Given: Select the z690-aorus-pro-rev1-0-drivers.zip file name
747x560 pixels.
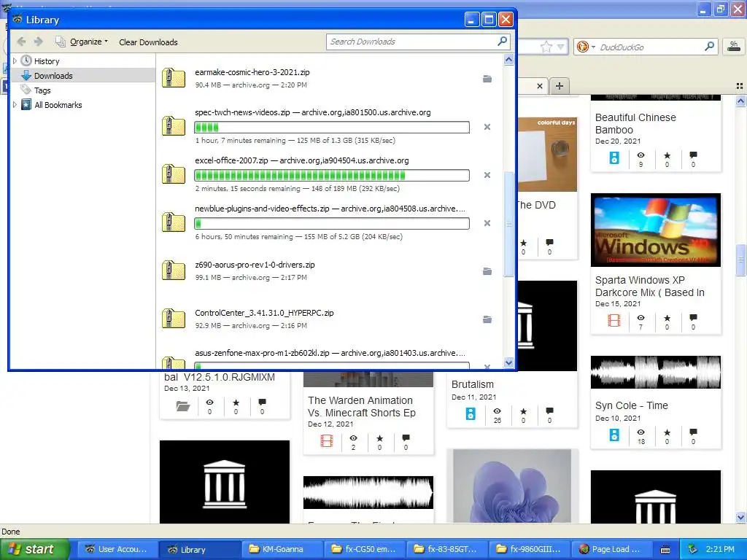Looking at the screenshot, I should (255, 265).
